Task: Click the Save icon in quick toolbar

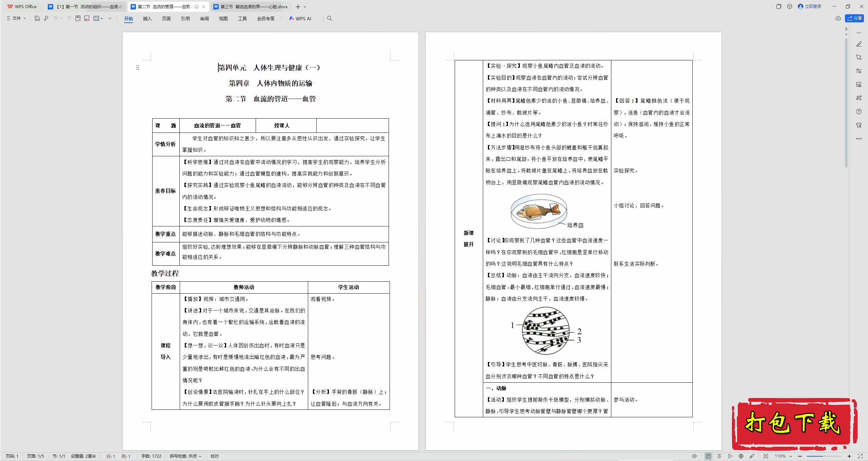Action: click(x=37, y=18)
